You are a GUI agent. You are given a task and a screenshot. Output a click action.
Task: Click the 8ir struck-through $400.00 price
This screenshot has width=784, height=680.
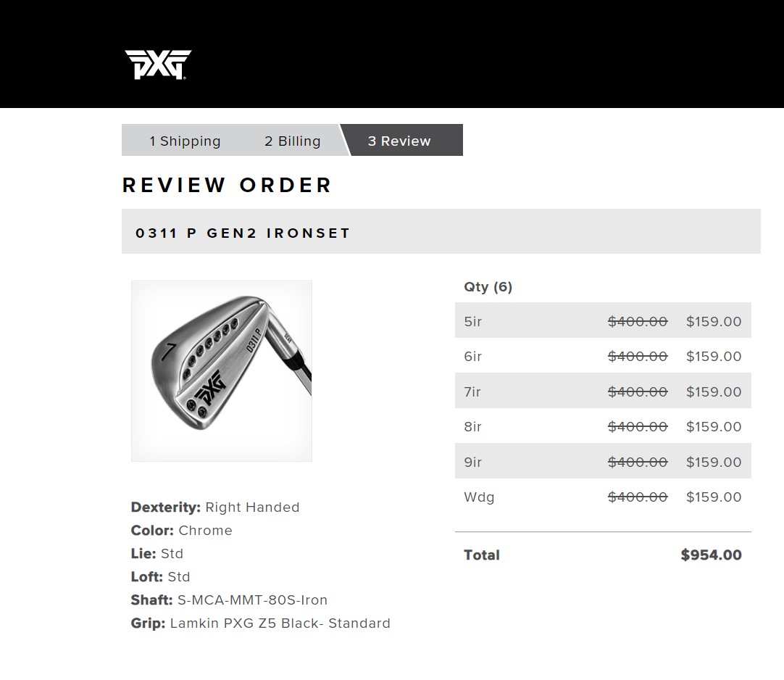tap(638, 427)
